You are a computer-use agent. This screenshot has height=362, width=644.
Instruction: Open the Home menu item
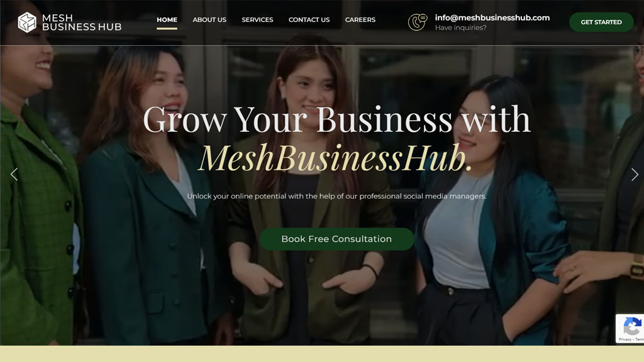[x=167, y=19]
